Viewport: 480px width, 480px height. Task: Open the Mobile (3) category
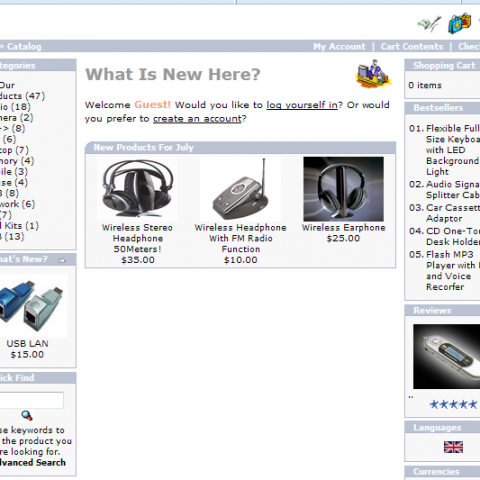tap(14, 172)
